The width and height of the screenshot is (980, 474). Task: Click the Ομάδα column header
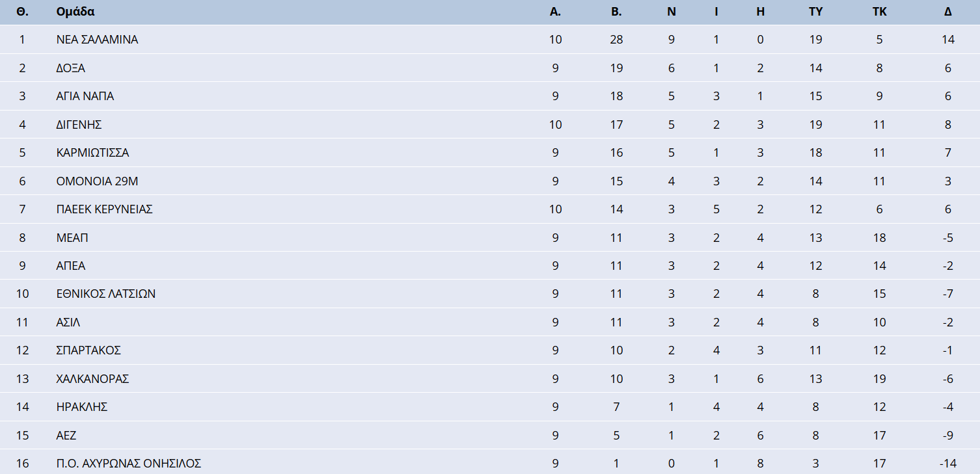pos(75,12)
